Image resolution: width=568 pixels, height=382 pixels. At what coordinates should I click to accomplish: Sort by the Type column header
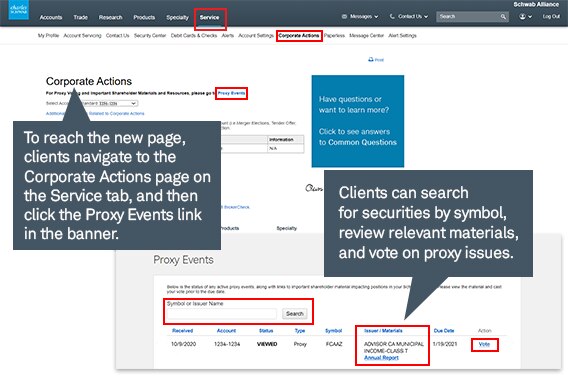tap(300, 331)
